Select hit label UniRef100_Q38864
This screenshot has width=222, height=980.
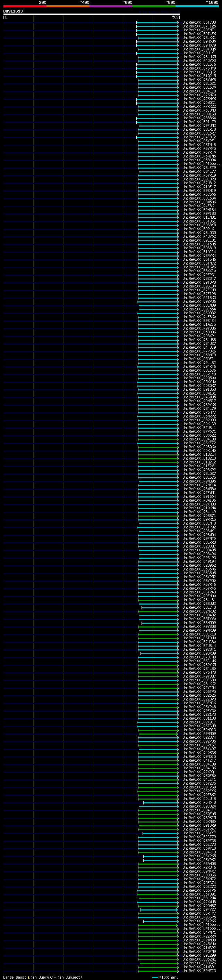[199, 118]
